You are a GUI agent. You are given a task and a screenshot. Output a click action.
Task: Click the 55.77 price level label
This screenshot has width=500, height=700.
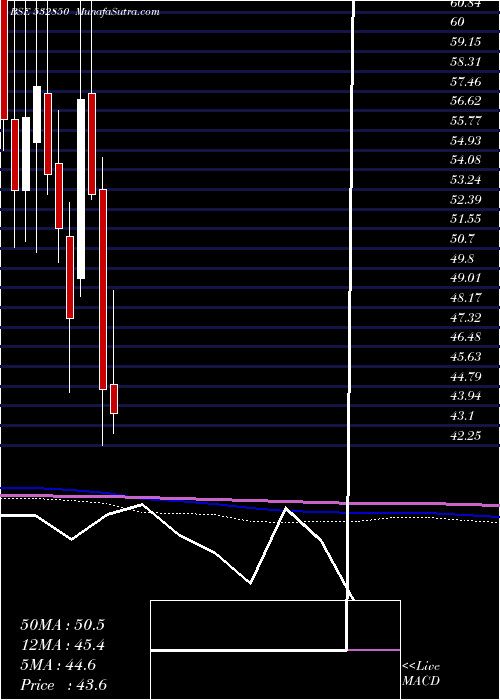(x=466, y=121)
